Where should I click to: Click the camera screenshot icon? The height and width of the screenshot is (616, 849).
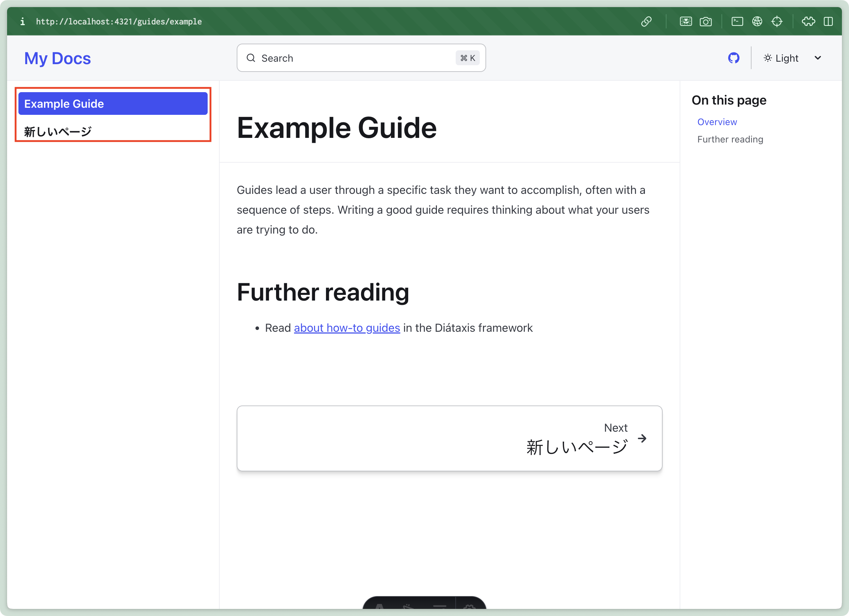(x=705, y=21)
